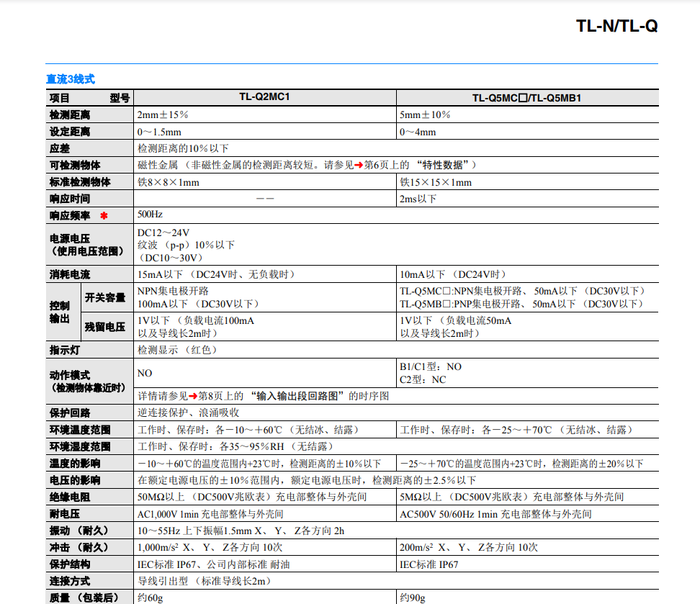Select the 5mm±10% detection distance cell

coord(425,115)
